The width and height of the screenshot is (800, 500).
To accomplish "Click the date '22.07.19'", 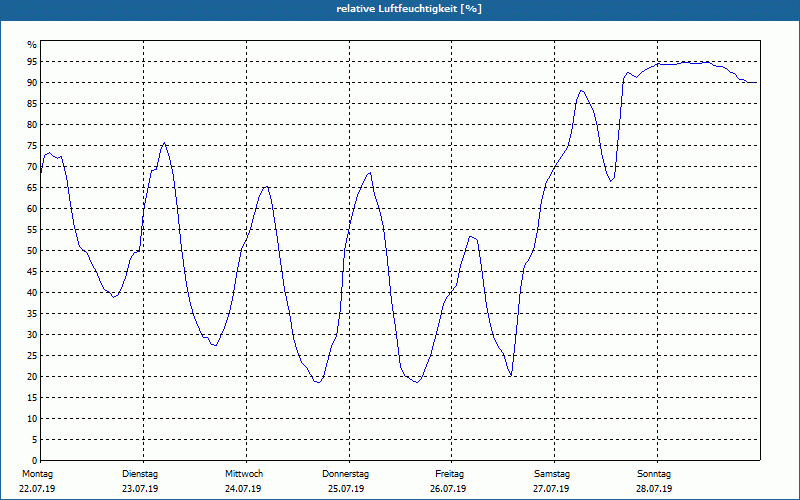I will click(x=37, y=489).
